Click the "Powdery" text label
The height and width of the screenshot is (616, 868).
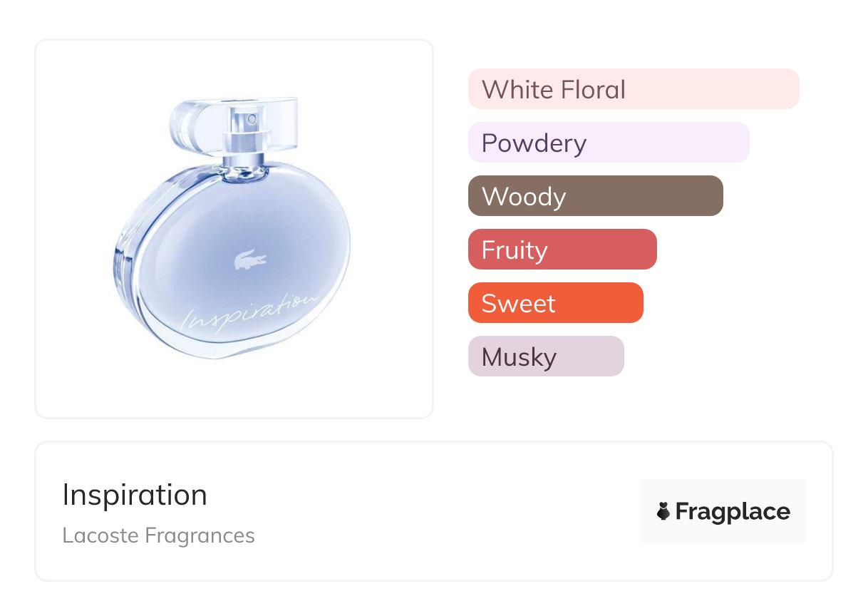pyautogui.click(x=534, y=143)
